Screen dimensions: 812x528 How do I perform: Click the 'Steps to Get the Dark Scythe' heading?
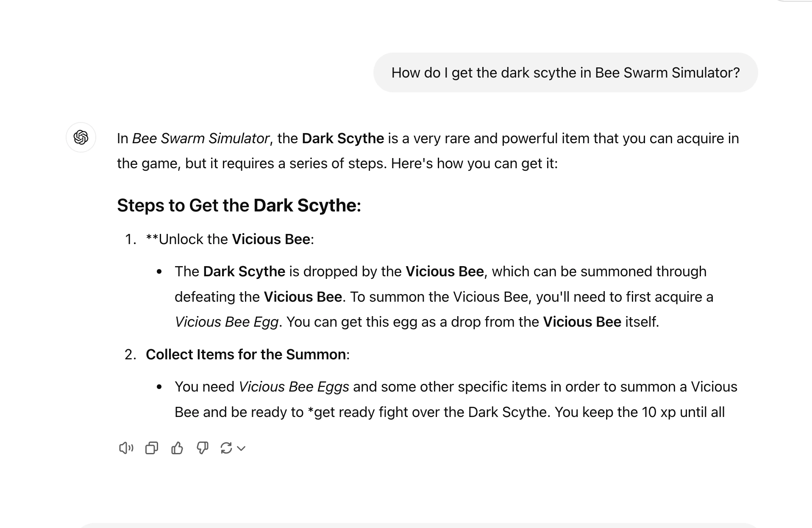click(x=239, y=205)
